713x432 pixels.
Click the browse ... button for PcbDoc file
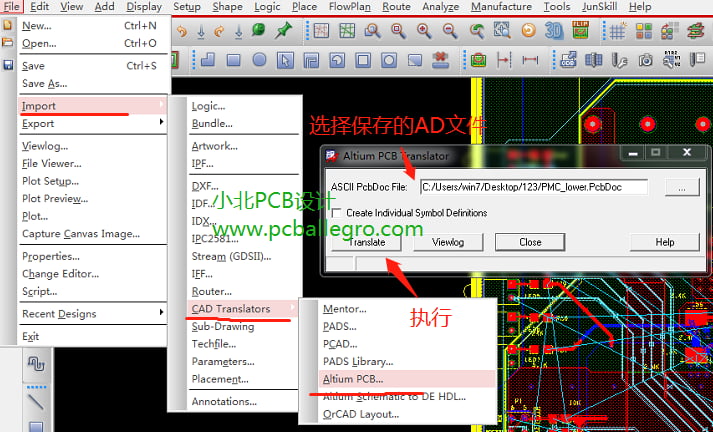[x=682, y=187]
